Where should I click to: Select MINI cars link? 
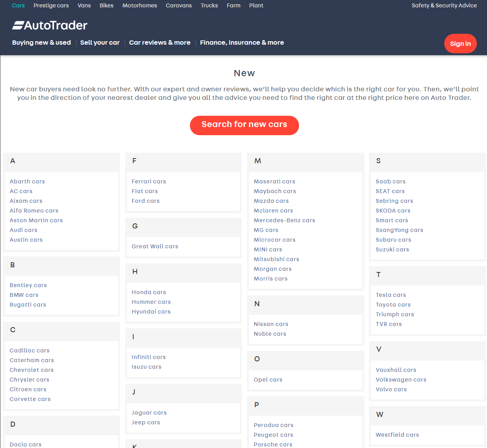click(268, 249)
